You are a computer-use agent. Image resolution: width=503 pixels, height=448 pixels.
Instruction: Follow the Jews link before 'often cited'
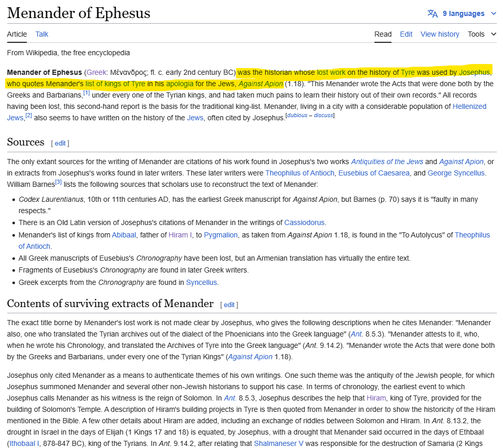(x=195, y=118)
